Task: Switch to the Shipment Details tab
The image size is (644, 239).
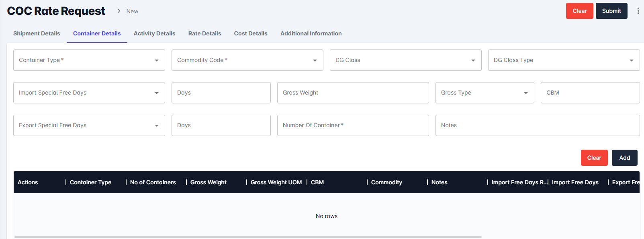Action: [37, 33]
